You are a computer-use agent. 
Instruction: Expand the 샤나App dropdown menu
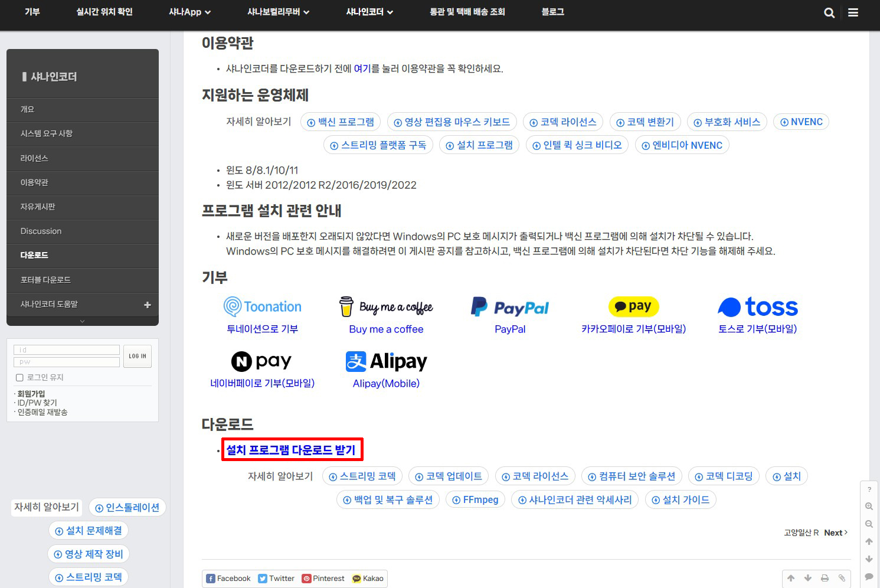[189, 12]
